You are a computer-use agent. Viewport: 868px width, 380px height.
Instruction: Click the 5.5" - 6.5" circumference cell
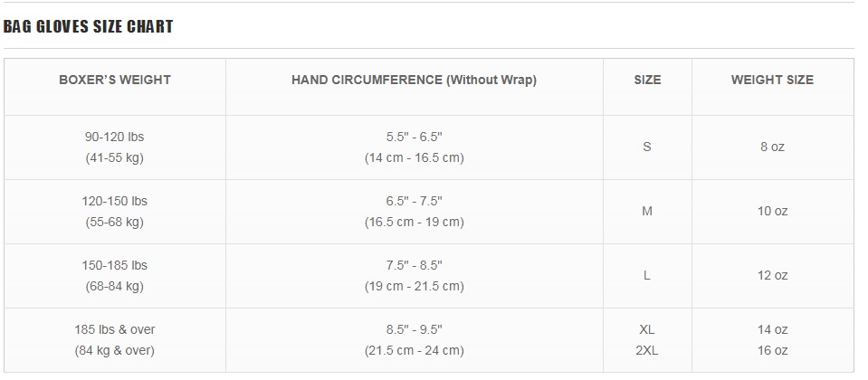pyautogui.click(x=414, y=147)
